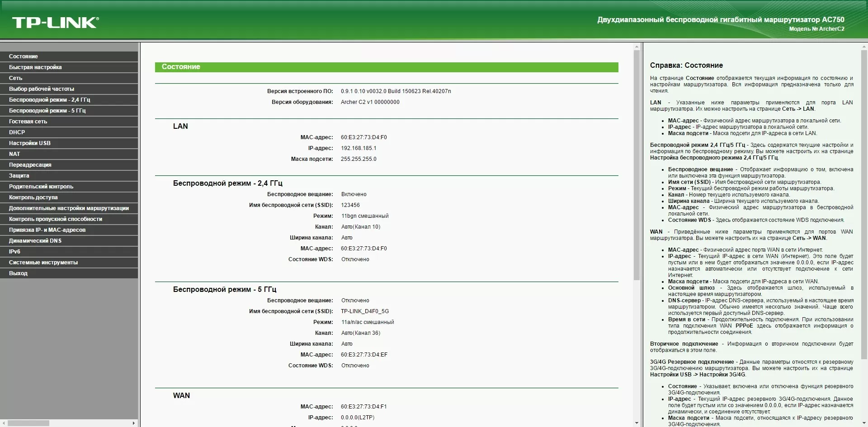Viewport: 868px width, 427px height.
Task: Click firmware version 0.9.1 0.10 v0032.0 text
Action: pos(396,91)
